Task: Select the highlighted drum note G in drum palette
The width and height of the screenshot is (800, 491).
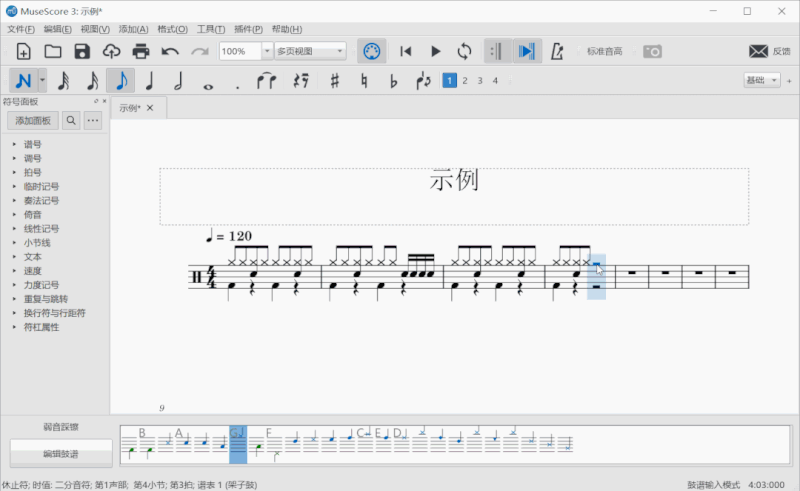Action: pos(238,445)
